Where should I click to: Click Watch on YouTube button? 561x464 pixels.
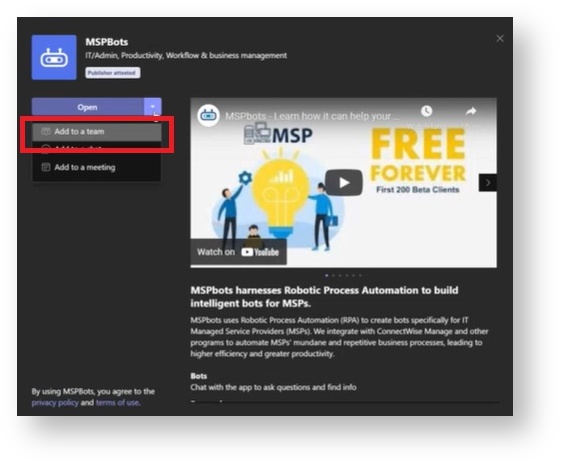(238, 252)
